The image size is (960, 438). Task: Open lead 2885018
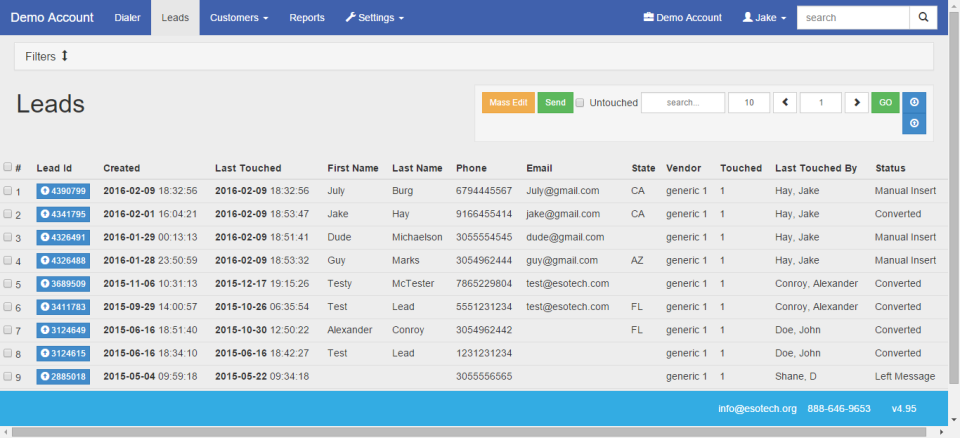(x=63, y=377)
